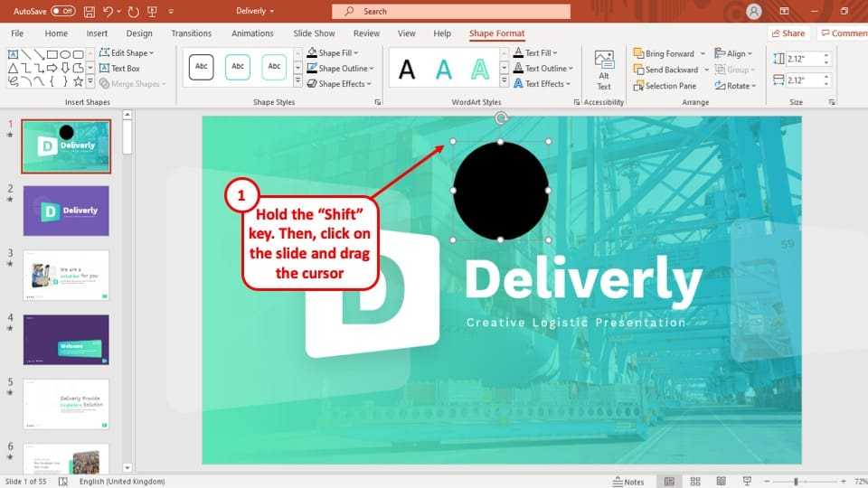Click the zoom slider in status bar
The height and width of the screenshot is (488, 868).
pos(796,482)
